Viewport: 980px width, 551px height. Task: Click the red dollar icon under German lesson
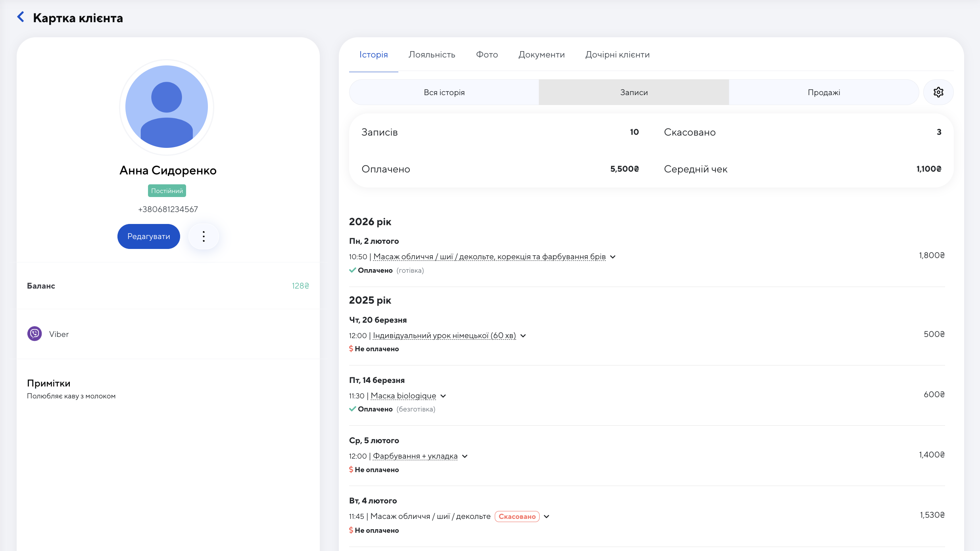click(x=351, y=349)
